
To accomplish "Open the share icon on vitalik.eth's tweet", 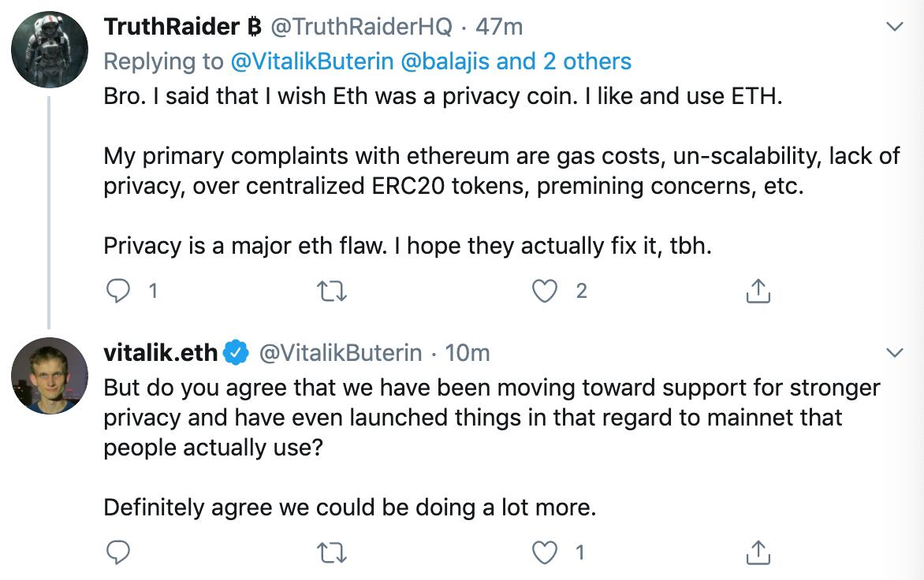I will [758, 552].
